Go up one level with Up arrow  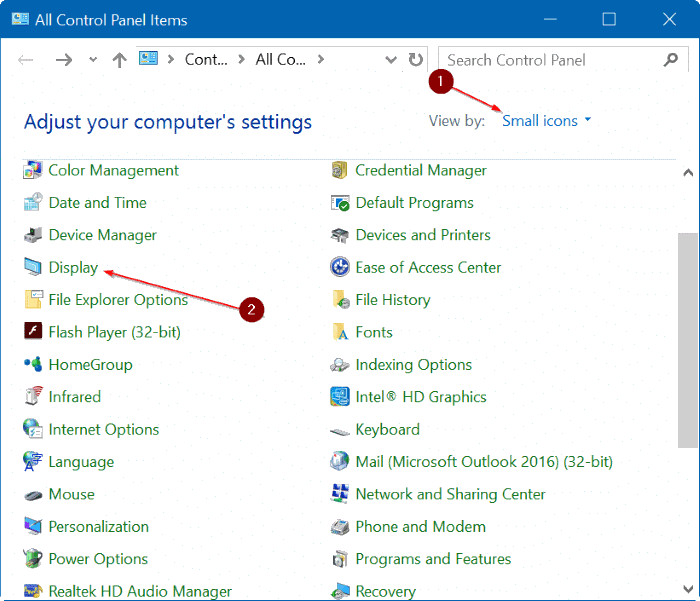(x=119, y=60)
